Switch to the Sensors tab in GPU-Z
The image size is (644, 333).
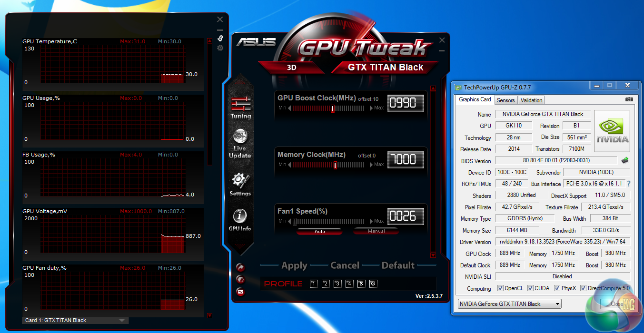[505, 100]
